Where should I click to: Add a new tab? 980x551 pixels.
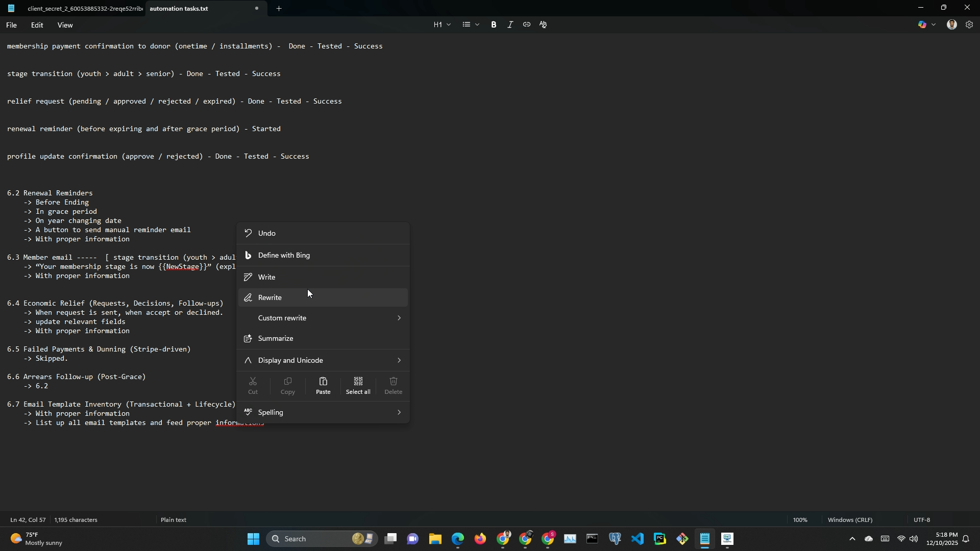(x=279, y=9)
